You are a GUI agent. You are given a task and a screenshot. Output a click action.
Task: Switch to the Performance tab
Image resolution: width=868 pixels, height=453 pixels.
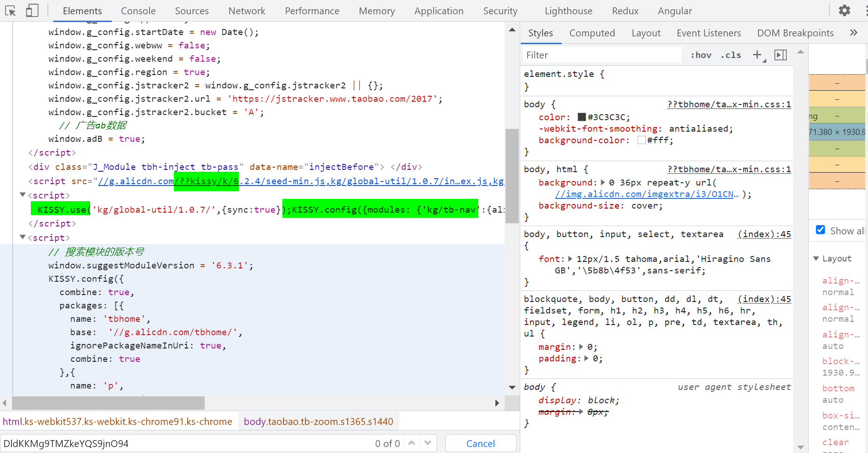point(312,11)
